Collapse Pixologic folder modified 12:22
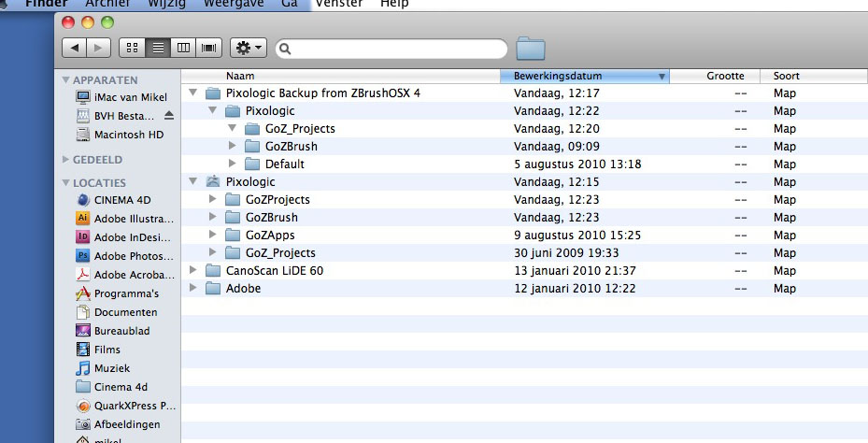 (x=213, y=110)
